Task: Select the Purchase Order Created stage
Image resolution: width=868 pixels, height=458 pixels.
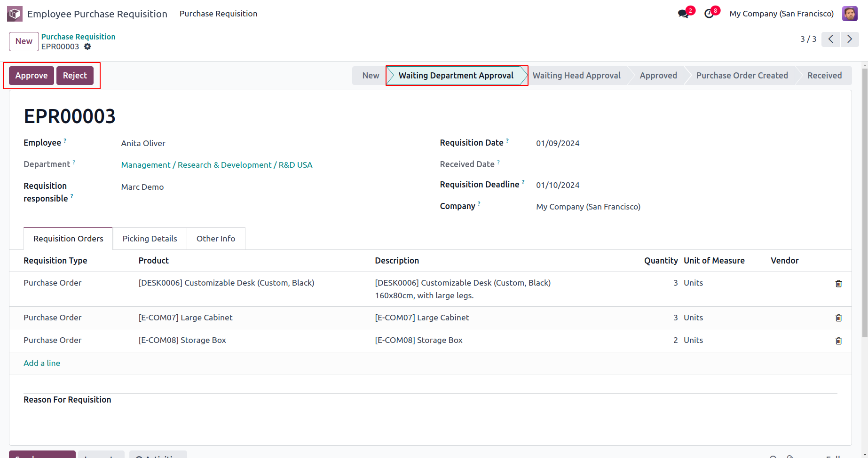Action: (742, 76)
